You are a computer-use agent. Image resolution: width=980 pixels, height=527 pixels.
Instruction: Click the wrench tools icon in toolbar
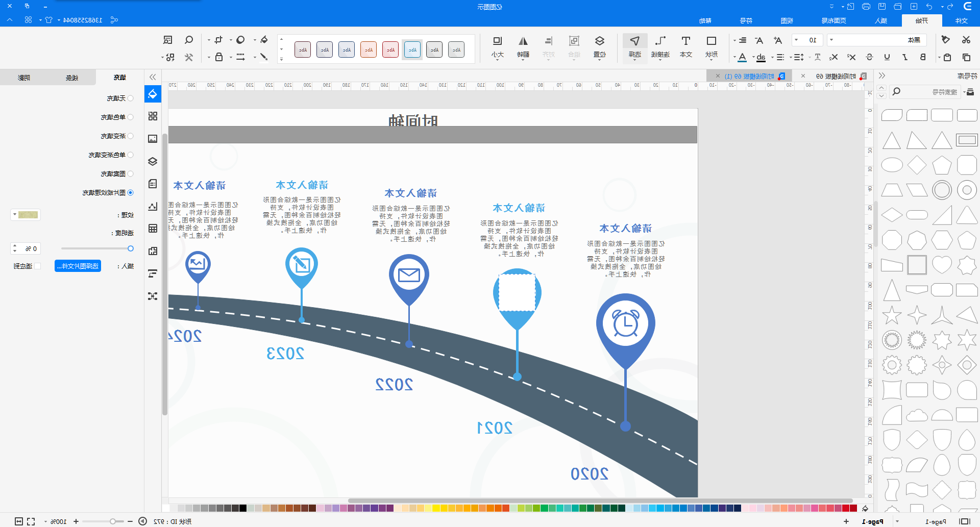[188, 57]
